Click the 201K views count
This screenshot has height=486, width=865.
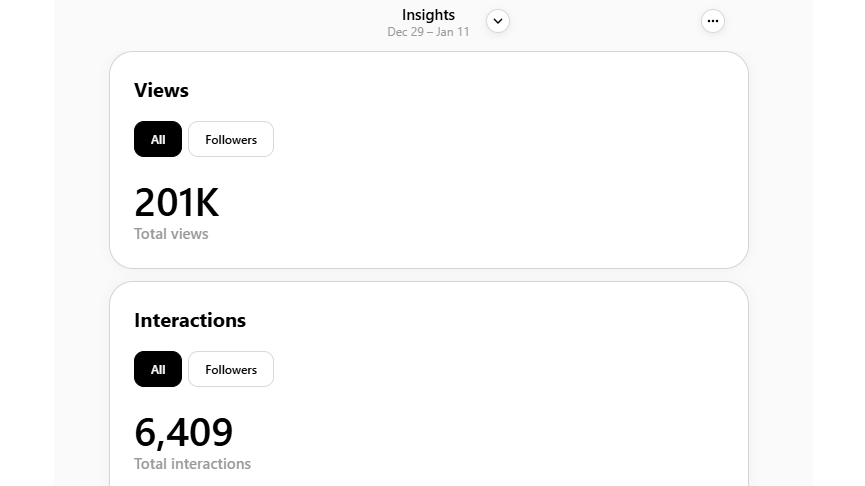tap(176, 203)
